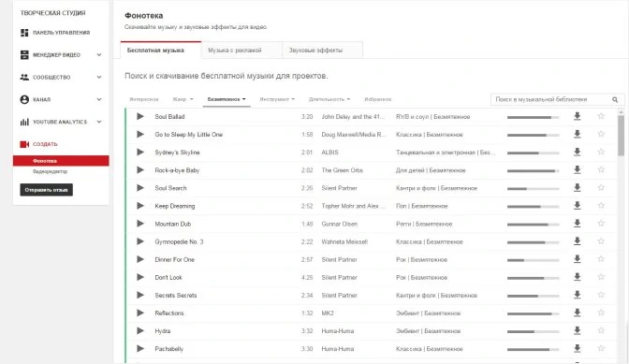Click popularity bar of Dinner For One

tap(533, 260)
